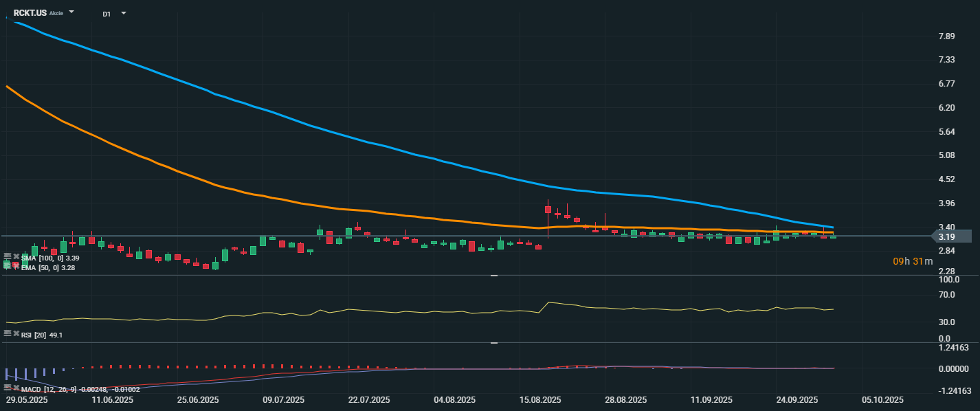Open the RCKT.US symbol dropdown
The width and height of the screenshot is (980, 411).
tap(71, 12)
